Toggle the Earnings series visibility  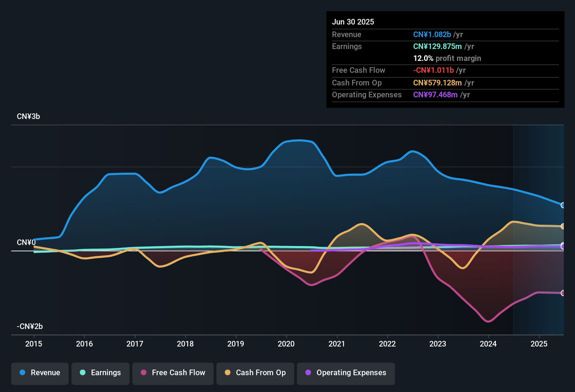click(101, 373)
